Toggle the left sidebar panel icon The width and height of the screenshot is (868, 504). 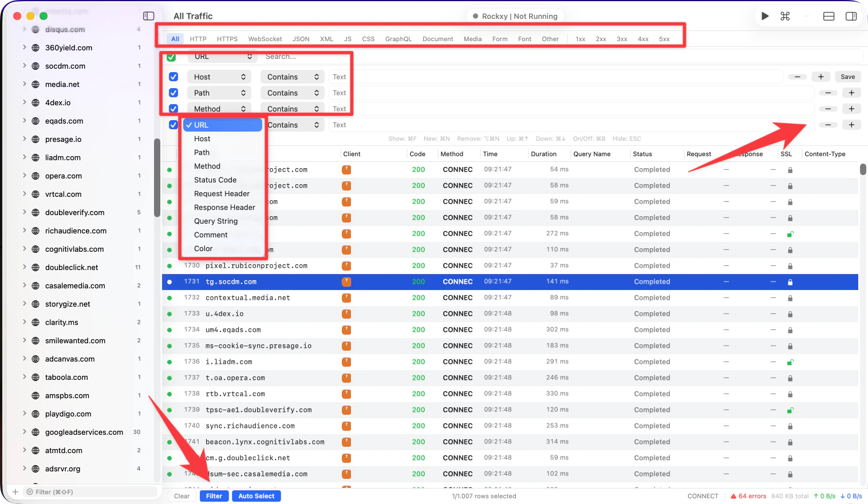coord(149,16)
